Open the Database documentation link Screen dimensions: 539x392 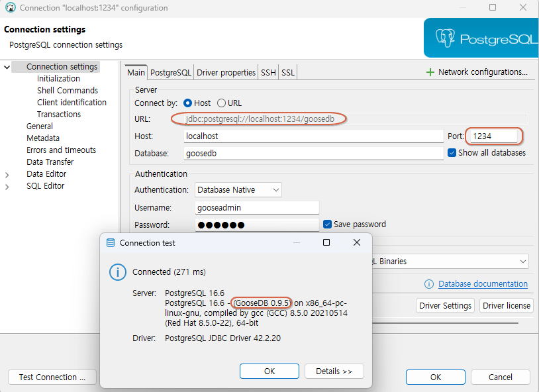pos(483,284)
